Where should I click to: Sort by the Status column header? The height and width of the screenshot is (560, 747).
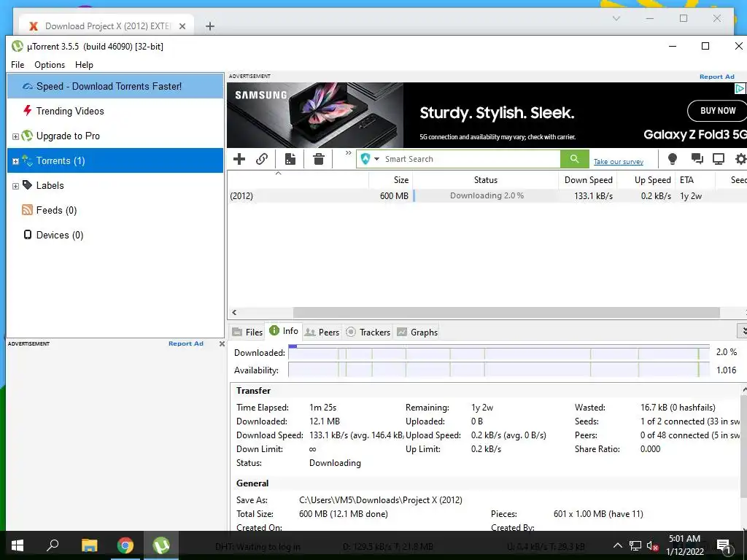pyautogui.click(x=485, y=180)
